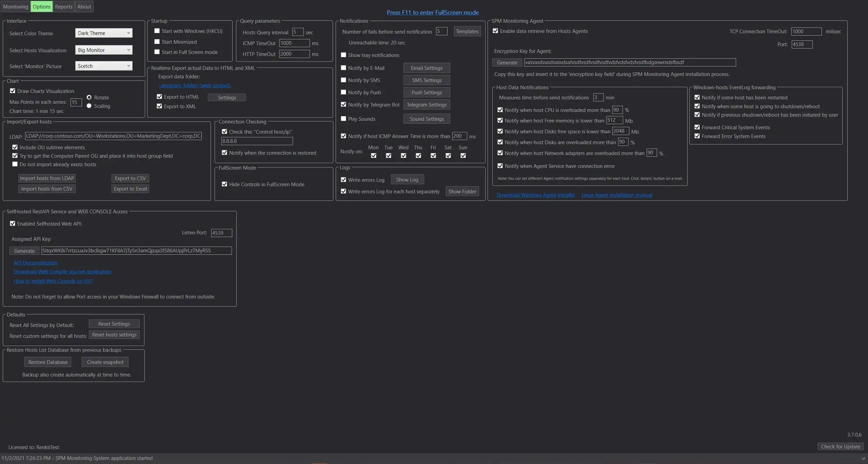Expand the 'Monitor' Picture dropdown
The height and width of the screenshot is (464, 868).
[x=103, y=66]
